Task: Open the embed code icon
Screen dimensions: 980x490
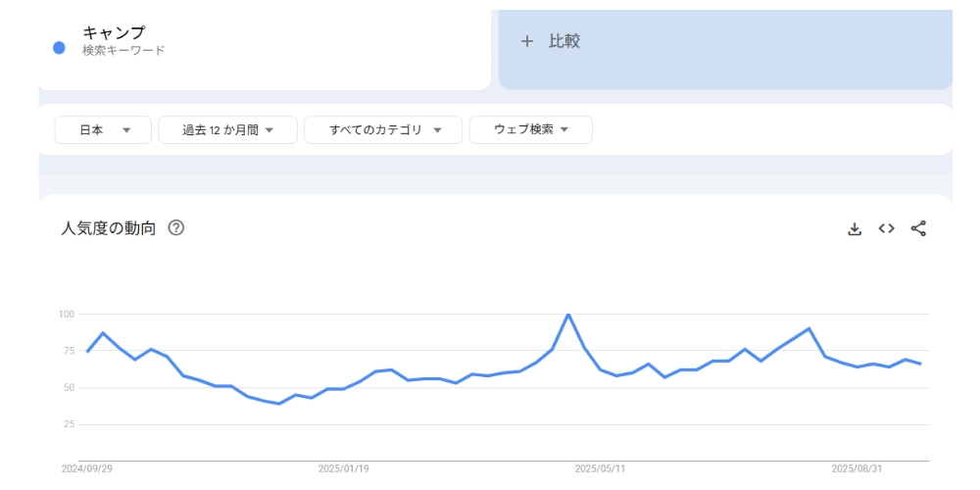Action: 886,228
